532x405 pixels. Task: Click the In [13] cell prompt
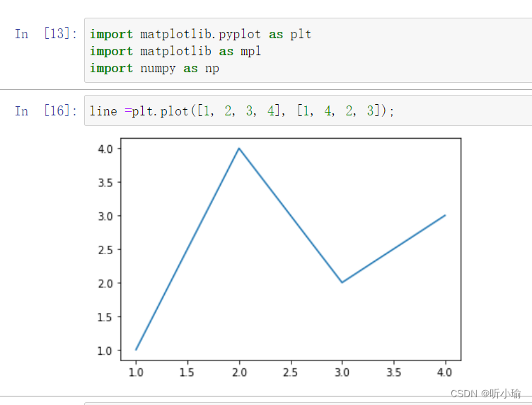click(47, 34)
